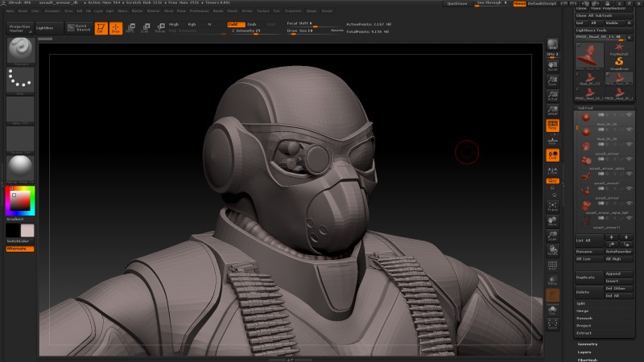Click the LightBox button
The image size is (644, 362).
coord(49,28)
